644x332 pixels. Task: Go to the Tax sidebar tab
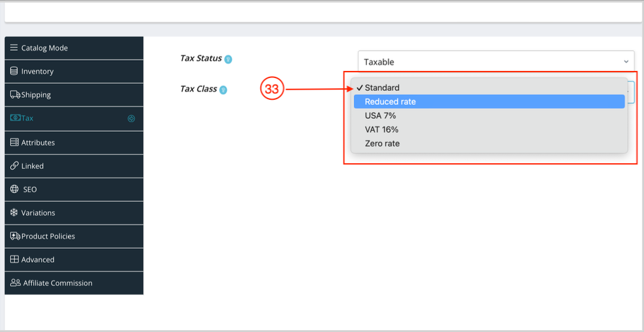click(x=27, y=118)
